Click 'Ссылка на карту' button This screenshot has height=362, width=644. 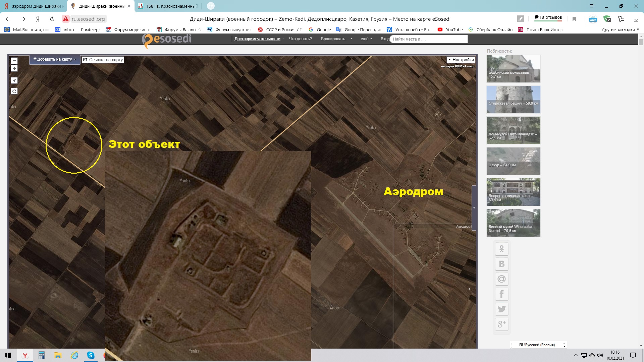103,60
